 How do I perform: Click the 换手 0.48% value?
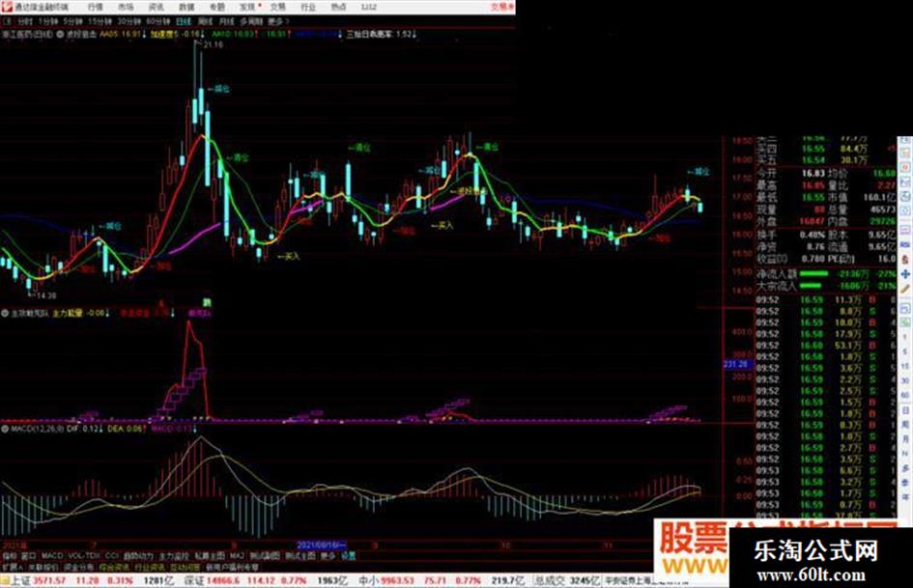(x=813, y=235)
